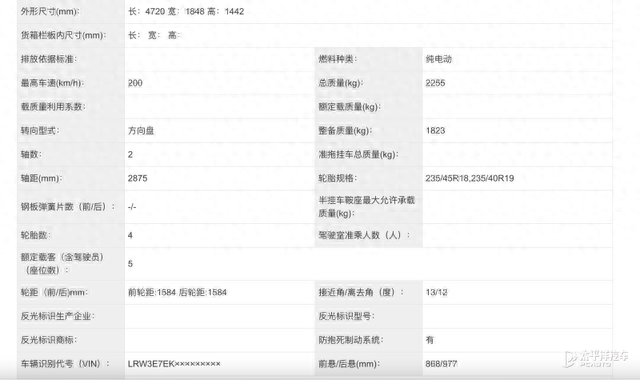Select the approach/departure angle value 13/12
Viewport: 640px width, 380px height.
(436, 293)
